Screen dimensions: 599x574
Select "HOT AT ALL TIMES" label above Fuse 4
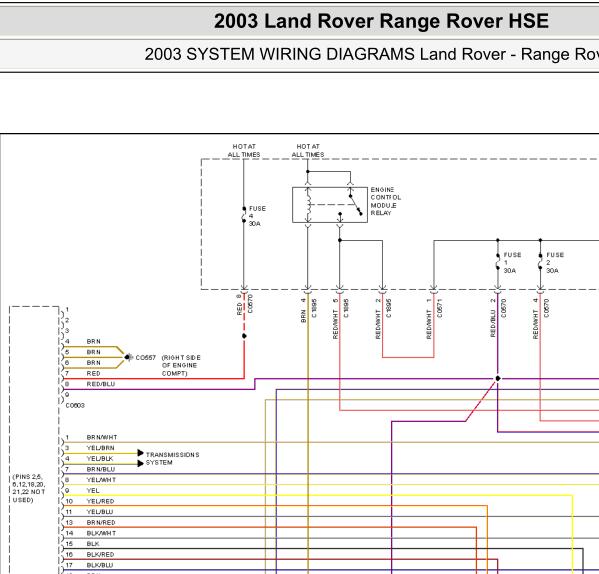tap(244, 150)
